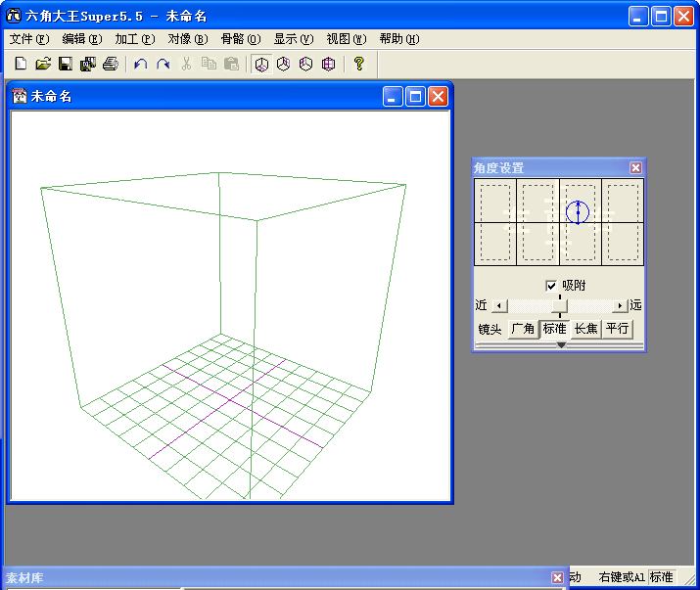The image size is (700, 590).
Task: Click the Redo arrow icon
Action: 163,65
